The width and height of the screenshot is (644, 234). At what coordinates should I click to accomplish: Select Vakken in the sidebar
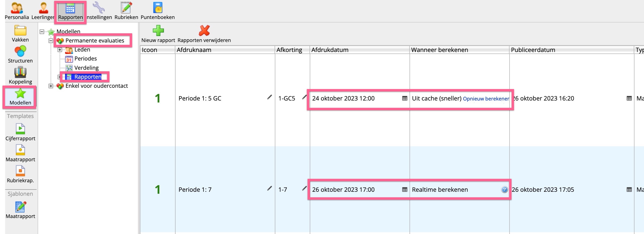20,33
